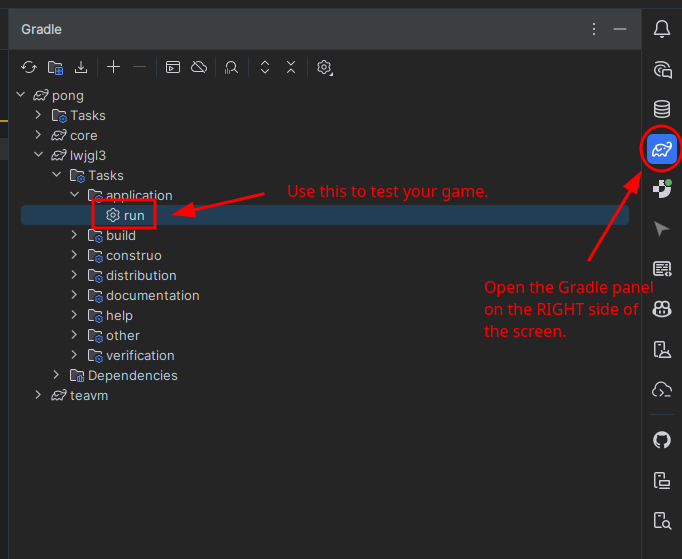682x559 pixels.
Task: Expand the help task group
Action: tap(74, 315)
